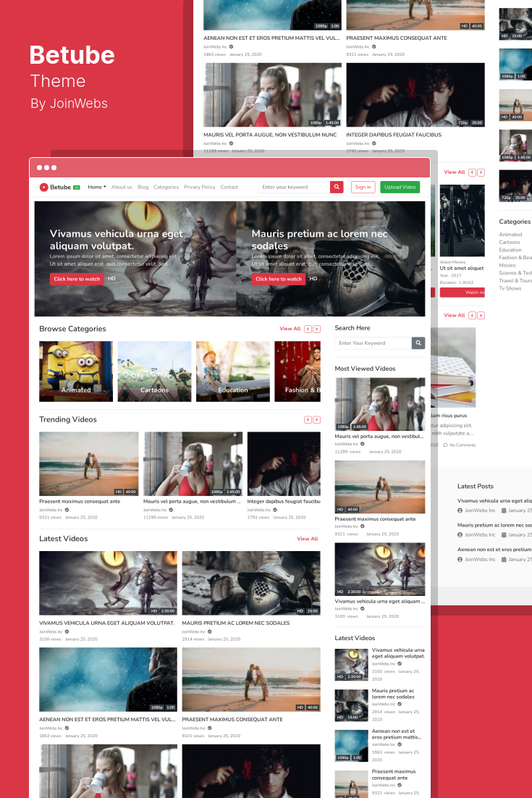This screenshot has width=532, height=798.
Task: Click 'Aenean non est et eros pretium' in sidebar Latest Videos
Action: point(397,734)
